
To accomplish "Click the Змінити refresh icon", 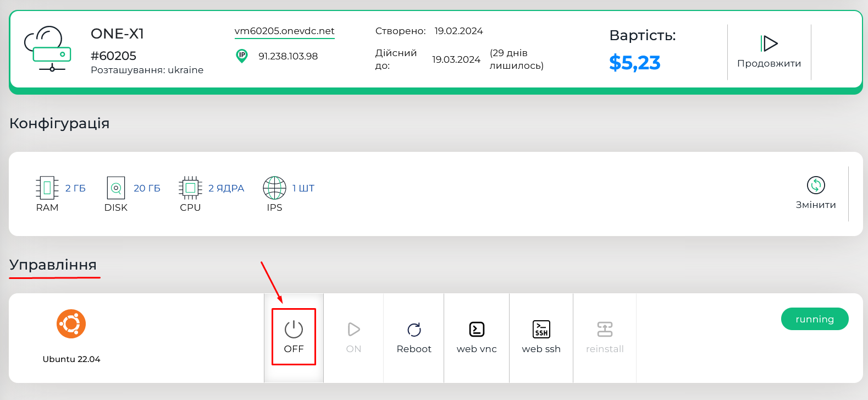I will (x=816, y=185).
